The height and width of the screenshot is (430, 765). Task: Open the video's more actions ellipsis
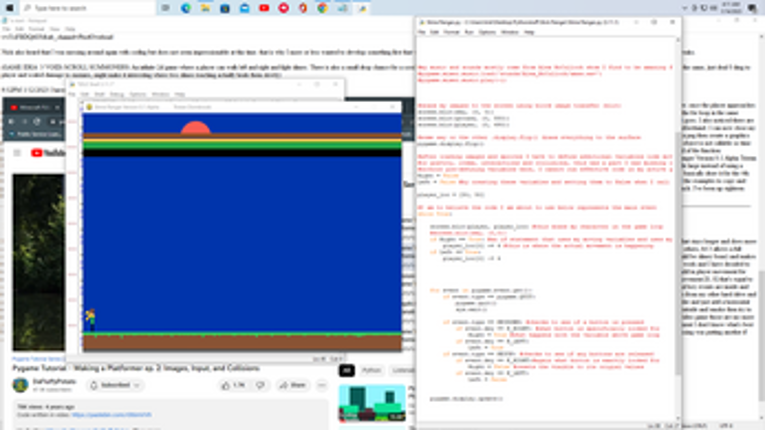[x=321, y=384]
